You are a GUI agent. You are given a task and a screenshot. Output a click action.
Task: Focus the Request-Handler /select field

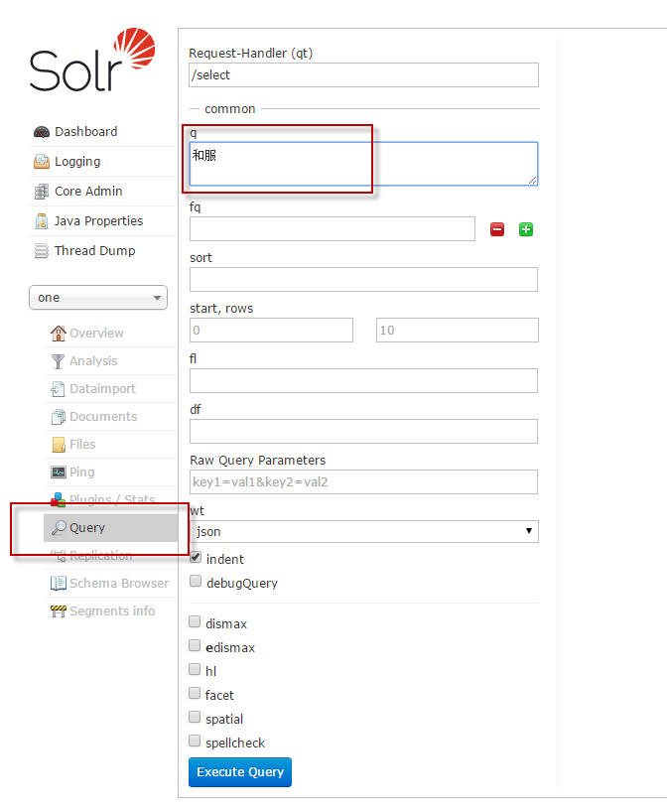(x=363, y=75)
